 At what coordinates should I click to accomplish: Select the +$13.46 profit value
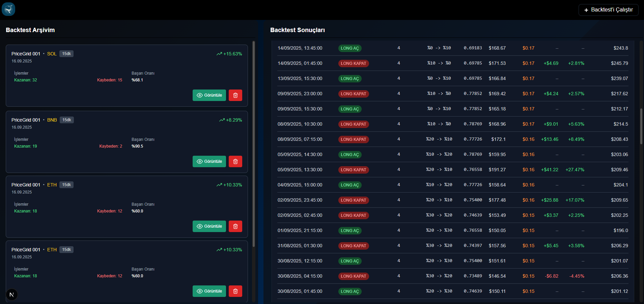550,139
